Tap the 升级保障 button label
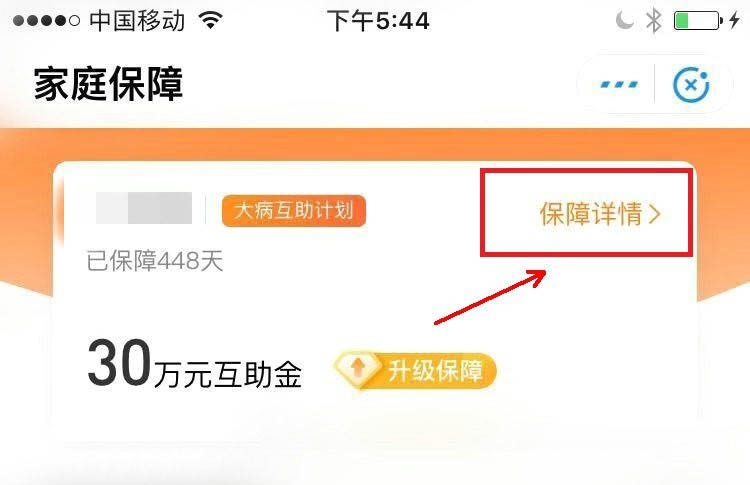The height and width of the screenshot is (485, 750). (x=435, y=371)
